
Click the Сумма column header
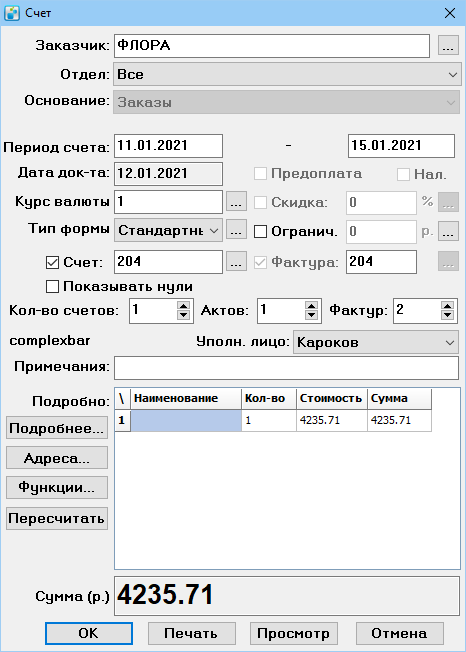tap(399, 398)
